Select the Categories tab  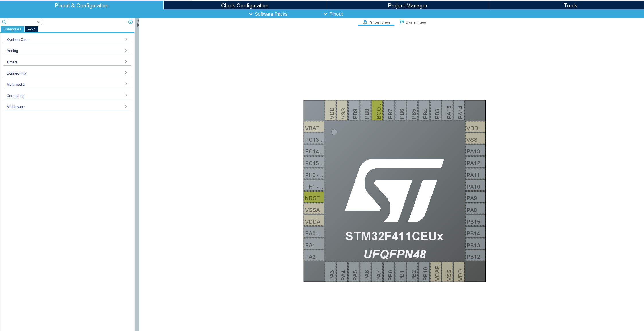tap(12, 29)
